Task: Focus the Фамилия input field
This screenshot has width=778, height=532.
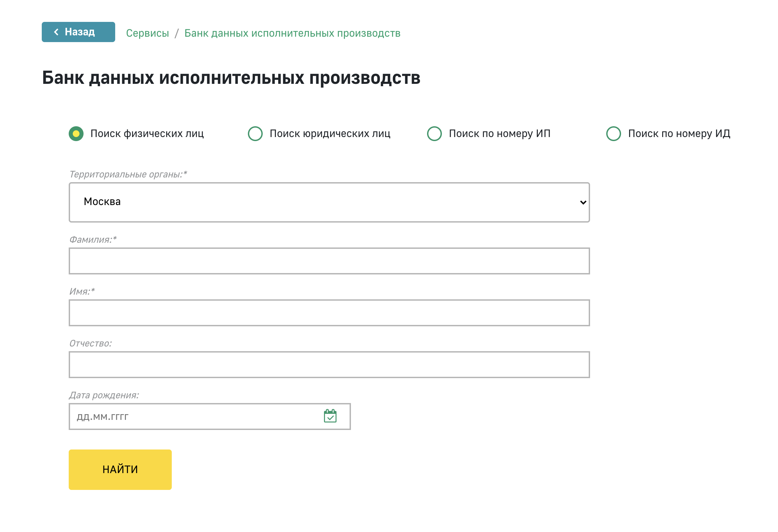Action: (329, 261)
